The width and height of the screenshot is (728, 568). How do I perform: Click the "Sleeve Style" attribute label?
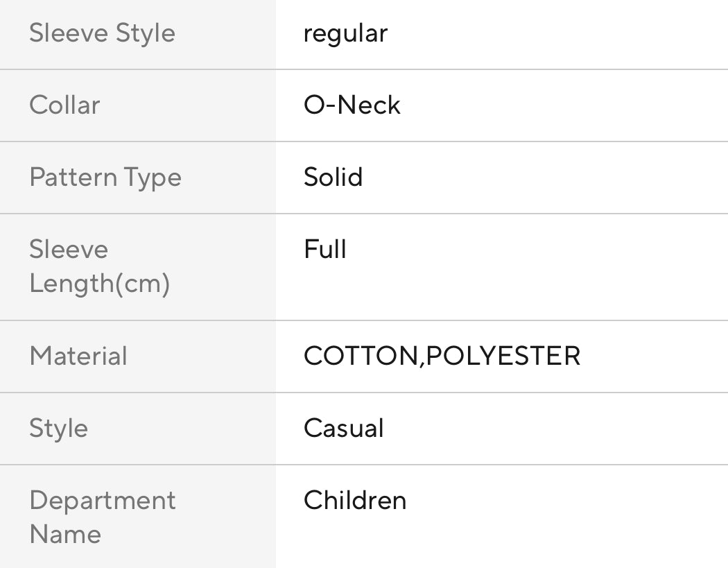click(102, 33)
